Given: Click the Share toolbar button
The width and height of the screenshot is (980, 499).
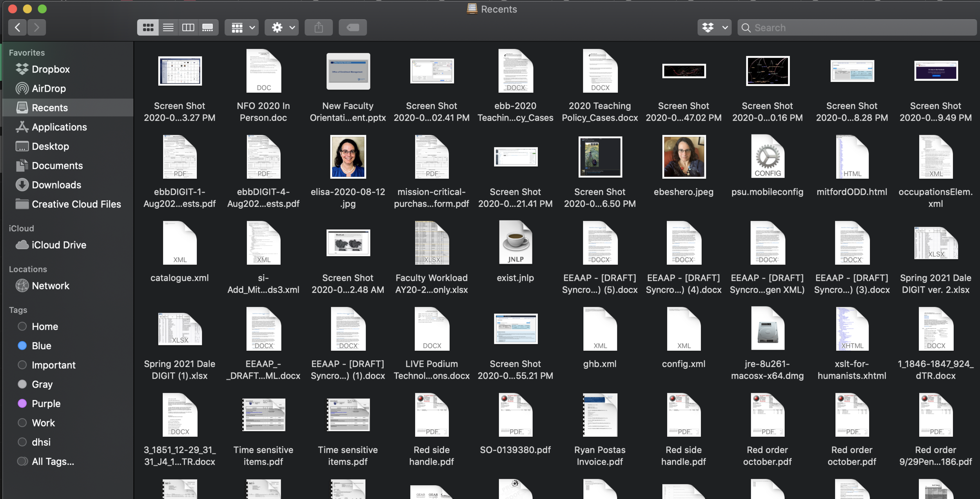Looking at the screenshot, I should 318,27.
